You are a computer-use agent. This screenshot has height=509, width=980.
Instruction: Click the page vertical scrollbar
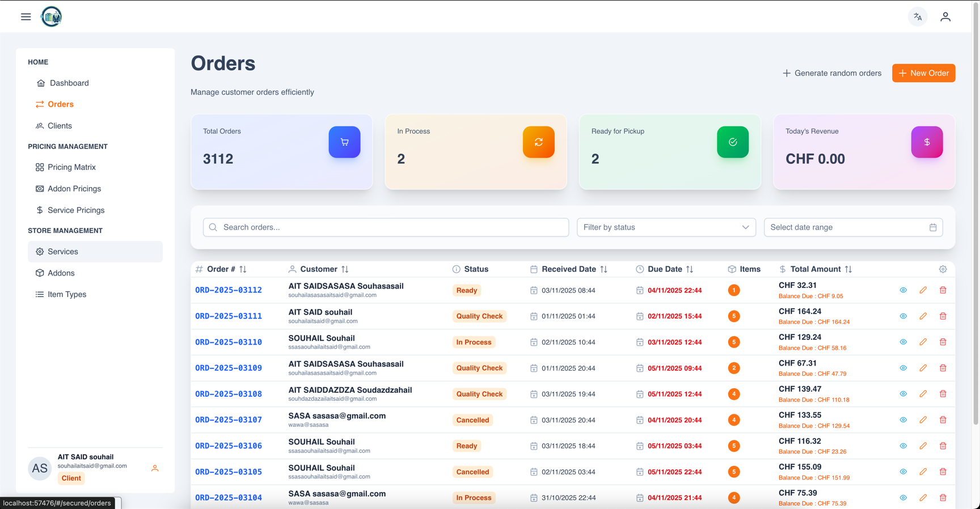(x=976, y=213)
